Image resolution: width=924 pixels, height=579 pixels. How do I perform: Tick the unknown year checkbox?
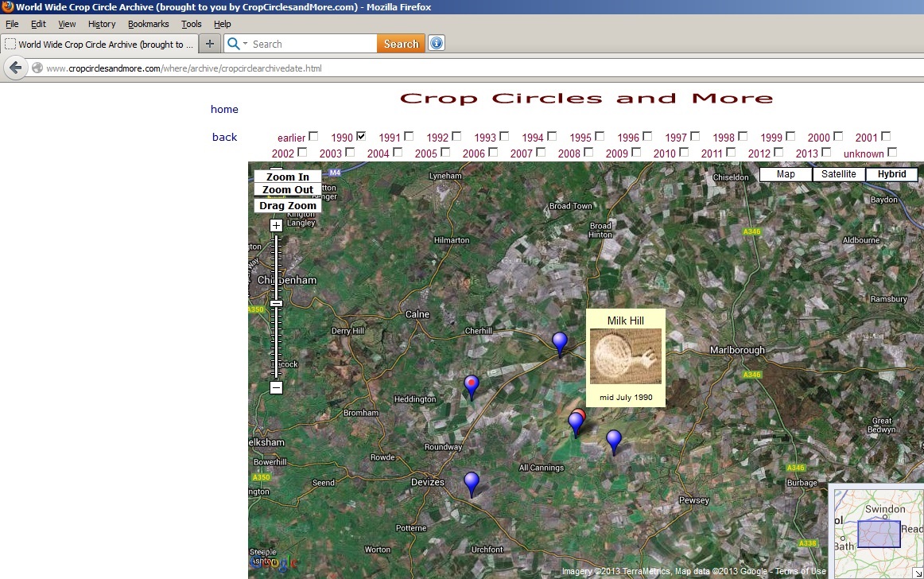coord(892,152)
